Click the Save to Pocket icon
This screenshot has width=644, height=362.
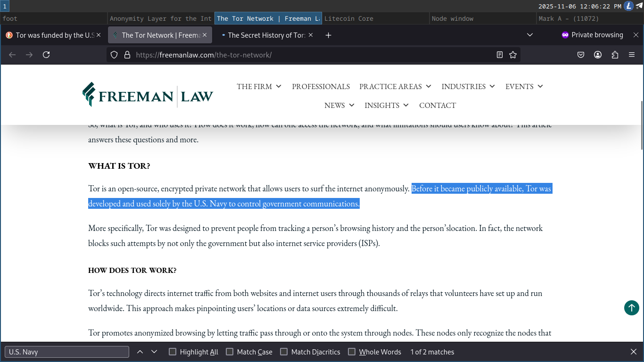tap(581, 55)
